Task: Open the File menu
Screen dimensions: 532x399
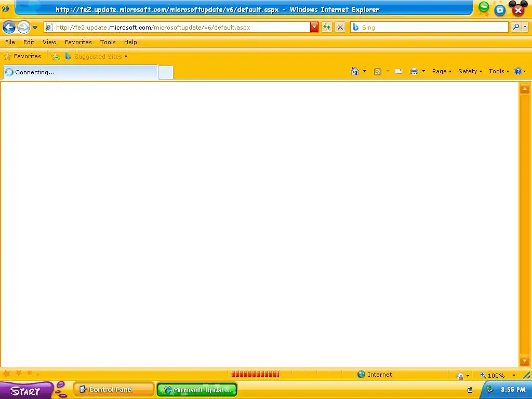Action: tap(10, 42)
